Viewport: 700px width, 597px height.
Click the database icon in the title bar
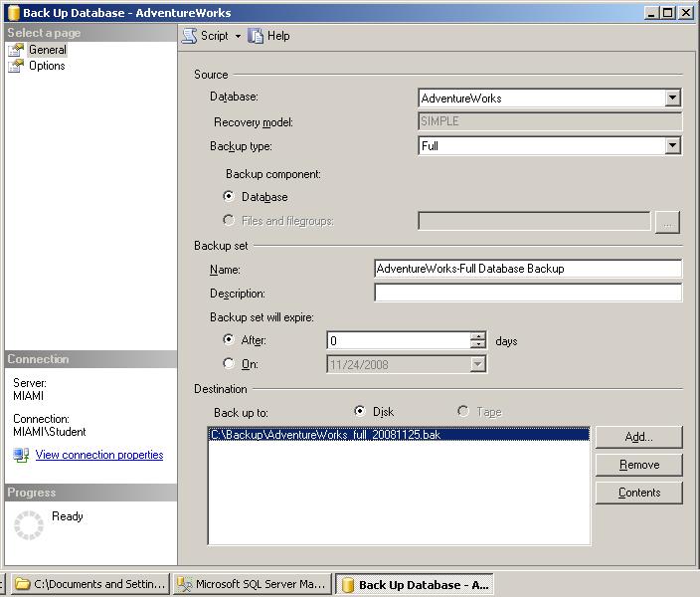point(14,13)
